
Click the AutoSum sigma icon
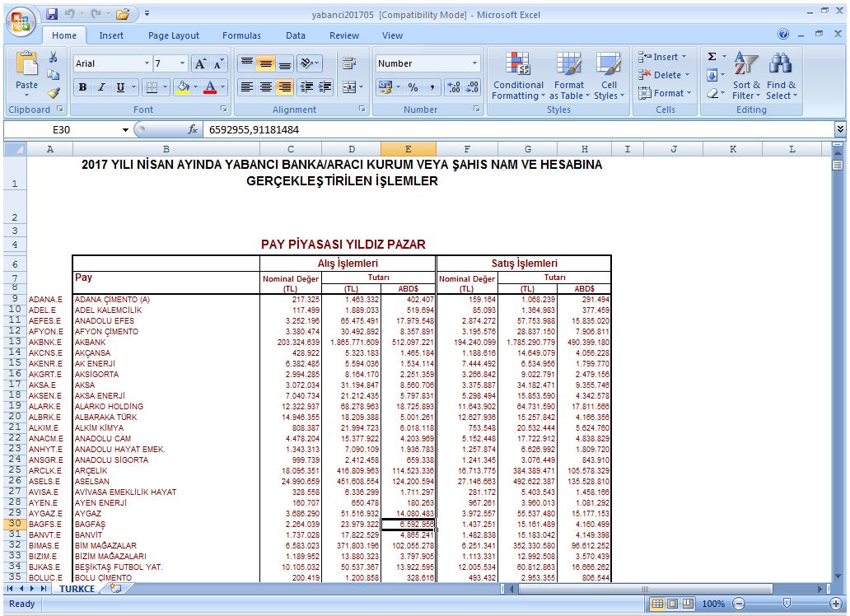tap(712, 56)
